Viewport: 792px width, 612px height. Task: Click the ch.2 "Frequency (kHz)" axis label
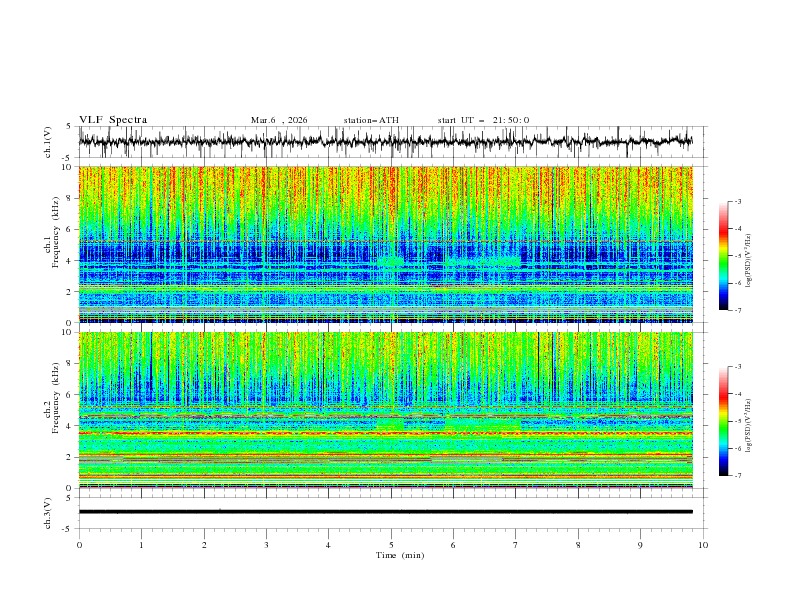[x=56, y=398]
